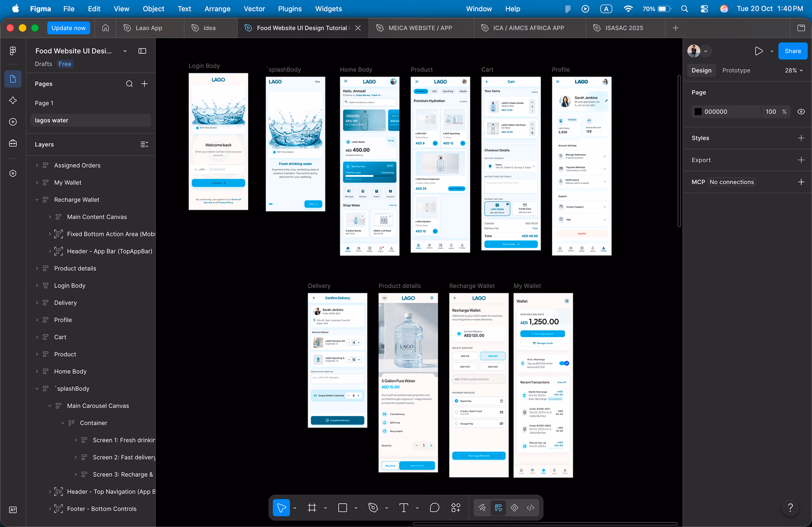812x527 pixels.
Task: Select the Rectangle shape tool
Action: [343, 508]
